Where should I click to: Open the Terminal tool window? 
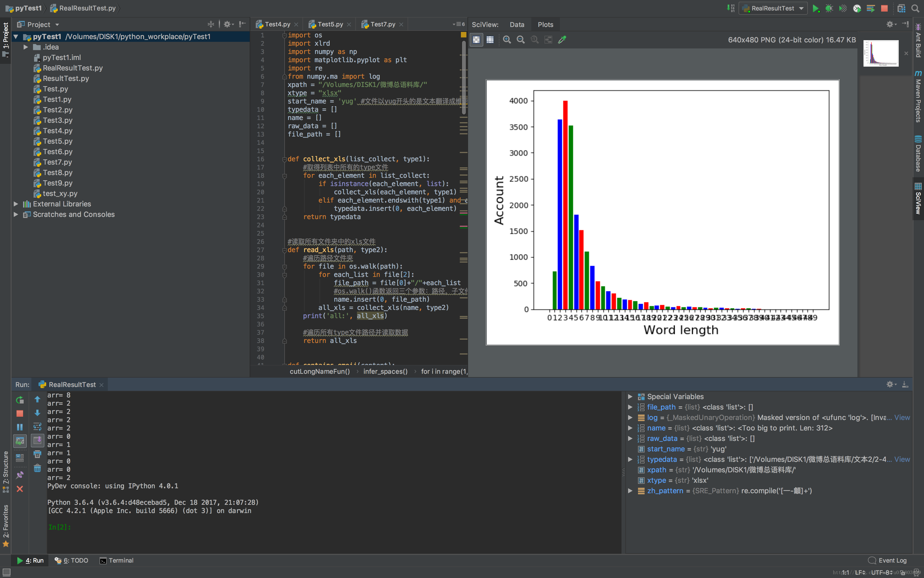point(116,560)
